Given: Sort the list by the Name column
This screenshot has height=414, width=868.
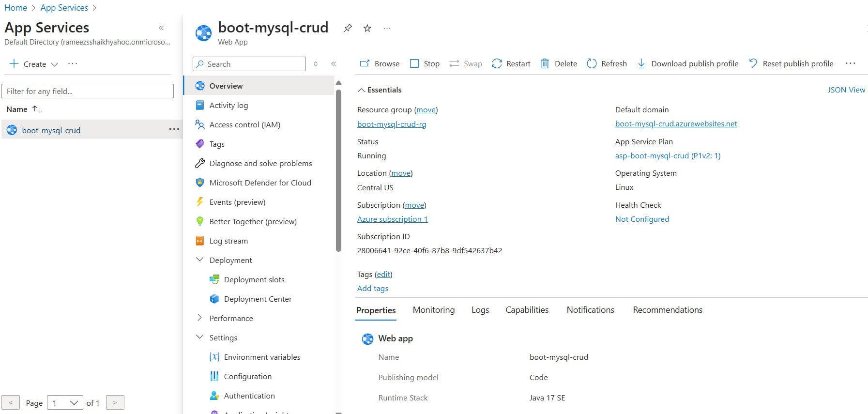Looking at the screenshot, I should tap(24, 109).
